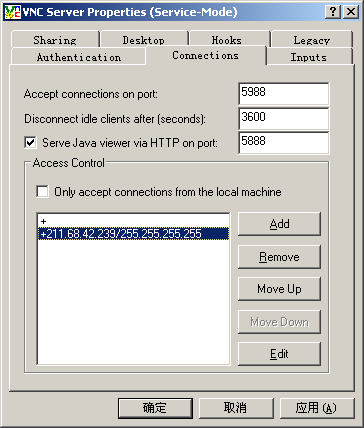Click the Remove button
The height and width of the screenshot is (428, 364).
pyautogui.click(x=279, y=257)
